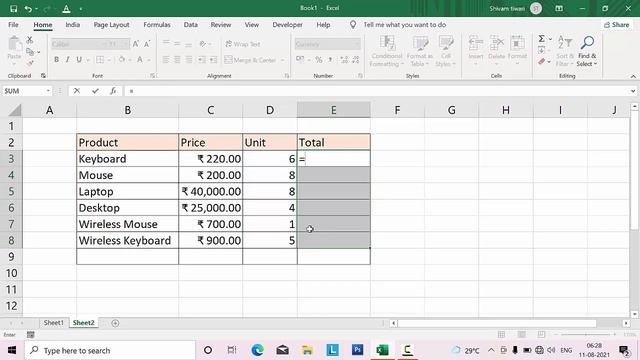Open Ribbon Display Options icon
The width and height of the screenshot is (640, 360).
pos(559,8)
